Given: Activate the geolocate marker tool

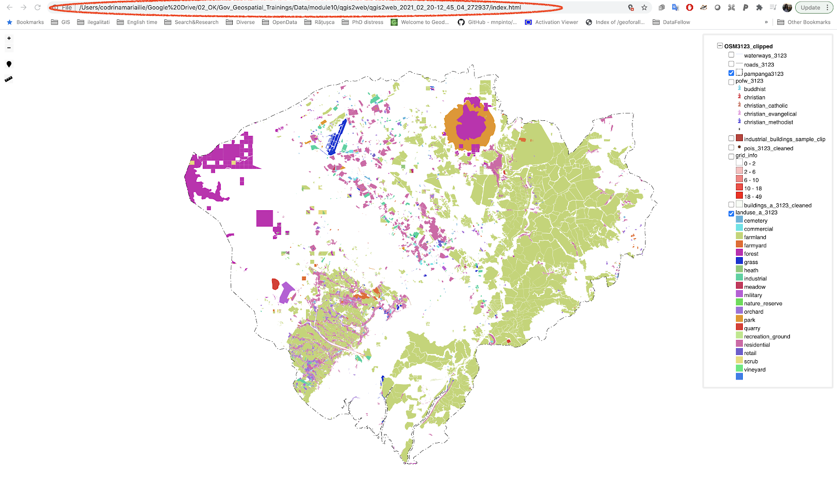Looking at the screenshot, I should click(x=9, y=64).
